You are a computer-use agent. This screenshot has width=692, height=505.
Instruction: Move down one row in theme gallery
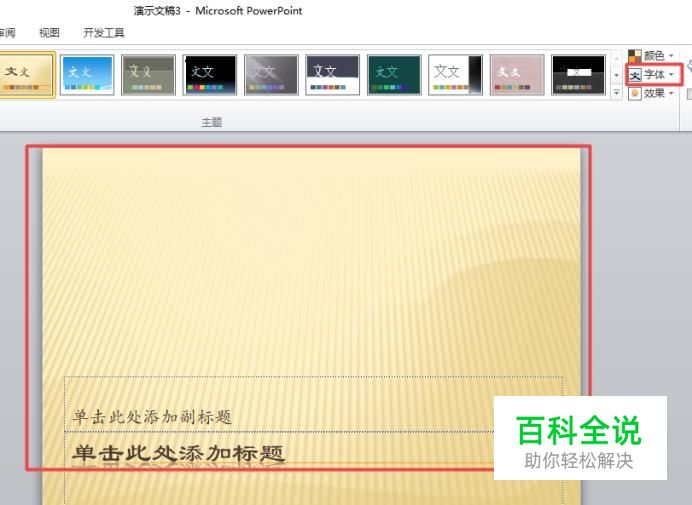tap(616, 75)
